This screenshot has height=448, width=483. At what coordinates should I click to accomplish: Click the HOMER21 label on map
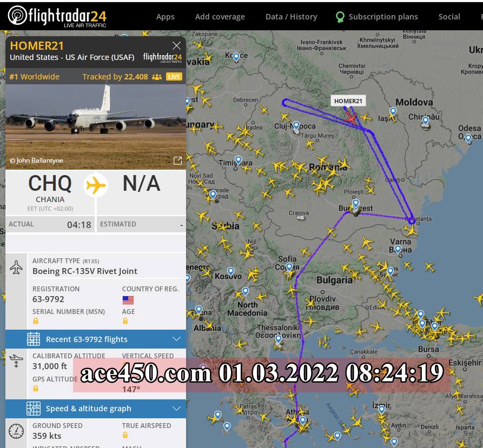tap(348, 101)
